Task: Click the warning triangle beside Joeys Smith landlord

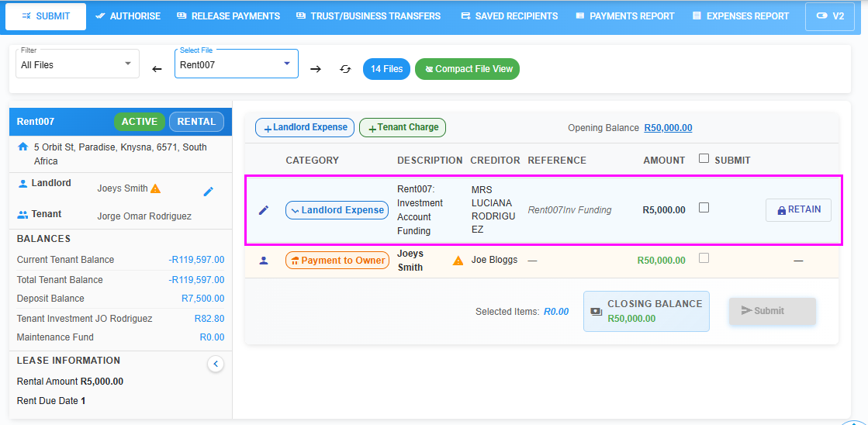Action: tap(155, 188)
